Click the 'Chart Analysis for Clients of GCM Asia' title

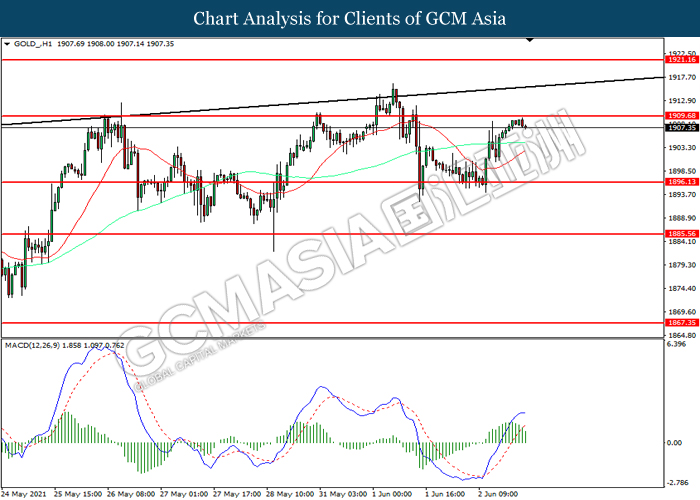coord(350,19)
